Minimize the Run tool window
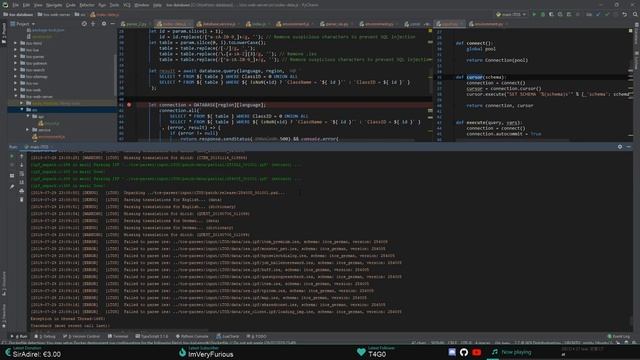Screen dimensions: 640x360 (x=629, y=147)
